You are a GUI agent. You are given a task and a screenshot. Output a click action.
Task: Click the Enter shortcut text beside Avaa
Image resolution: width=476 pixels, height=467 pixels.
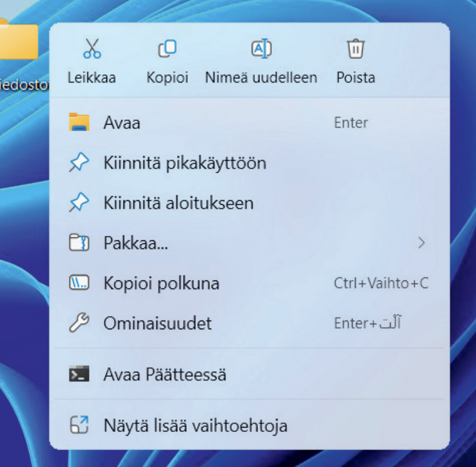[x=351, y=123]
